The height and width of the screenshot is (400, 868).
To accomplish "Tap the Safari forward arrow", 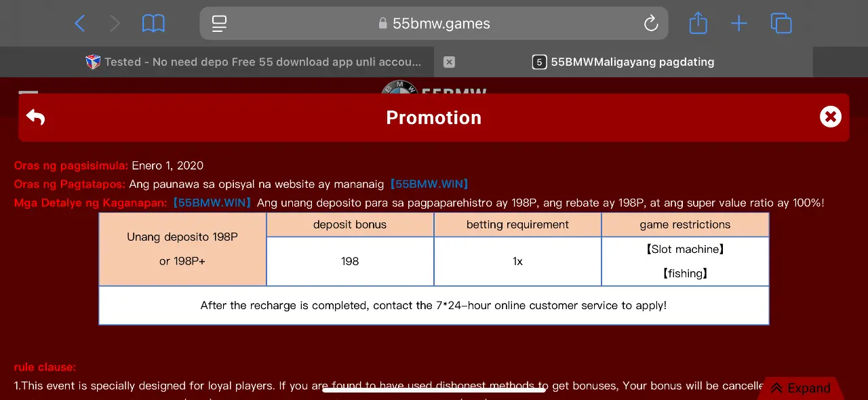I will coord(115,24).
